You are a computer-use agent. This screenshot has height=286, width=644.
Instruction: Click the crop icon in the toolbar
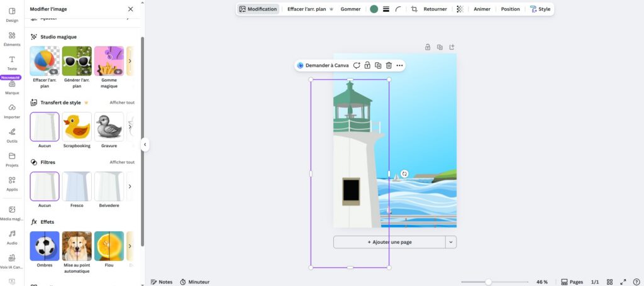point(414,9)
